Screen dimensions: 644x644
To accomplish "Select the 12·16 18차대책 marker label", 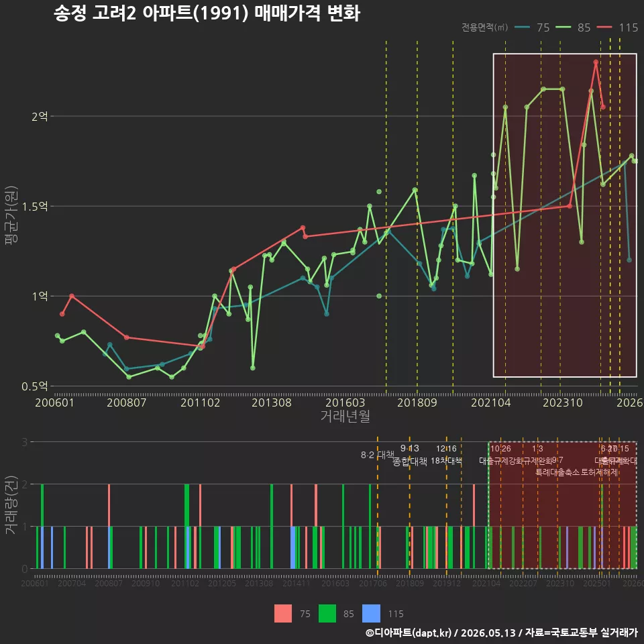I will 447,455.
